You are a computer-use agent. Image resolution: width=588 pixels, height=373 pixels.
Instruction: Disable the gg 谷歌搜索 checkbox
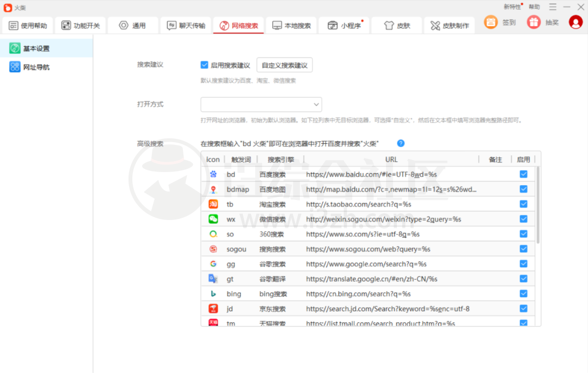click(x=524, y=264)
